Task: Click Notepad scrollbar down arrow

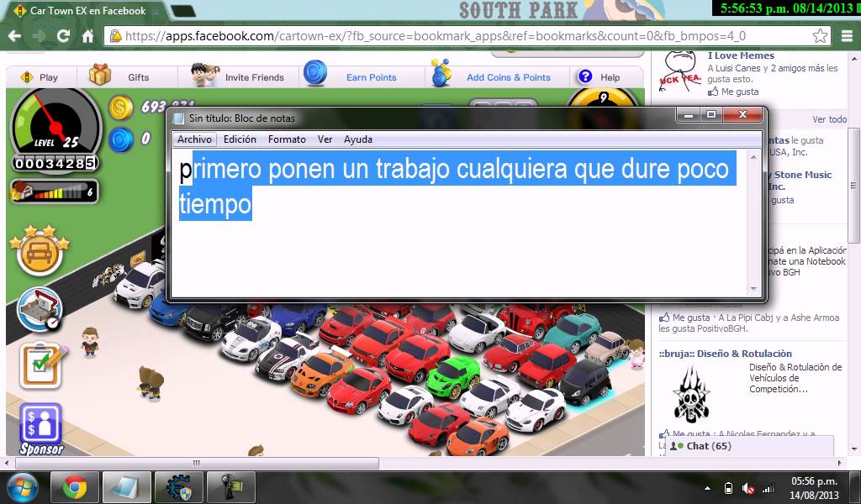Action: [x=753, y=288]
